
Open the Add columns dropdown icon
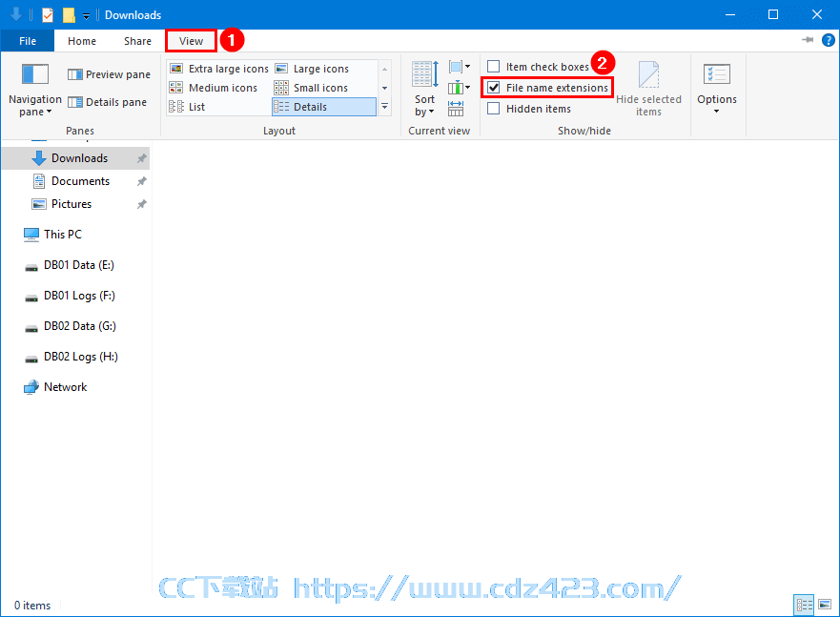coord(460,88)
